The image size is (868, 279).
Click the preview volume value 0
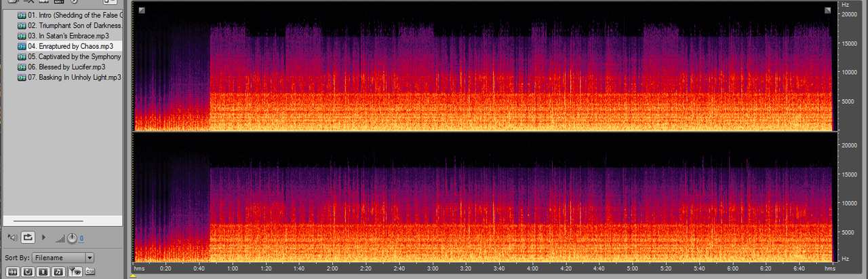[82, 239]
